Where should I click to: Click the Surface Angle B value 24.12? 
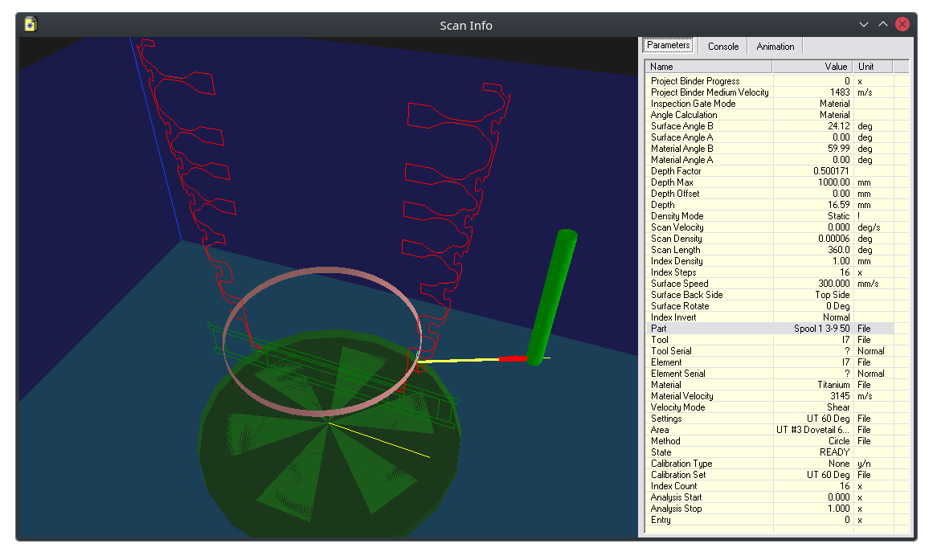[839, 126]
